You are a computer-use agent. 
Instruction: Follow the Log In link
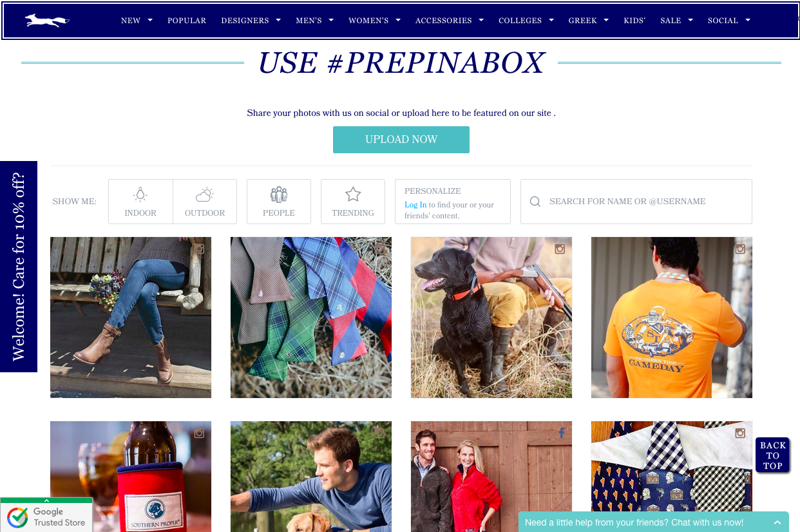415,205
